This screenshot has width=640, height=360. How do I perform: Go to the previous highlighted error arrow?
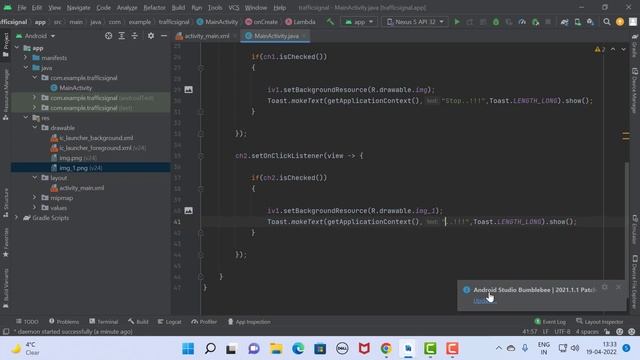(613, 49)
